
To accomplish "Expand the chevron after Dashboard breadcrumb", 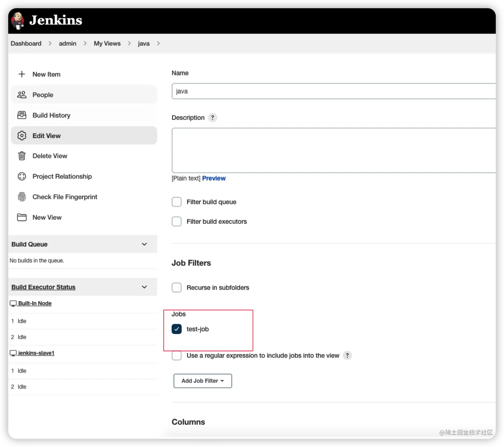I will point(50,43).
